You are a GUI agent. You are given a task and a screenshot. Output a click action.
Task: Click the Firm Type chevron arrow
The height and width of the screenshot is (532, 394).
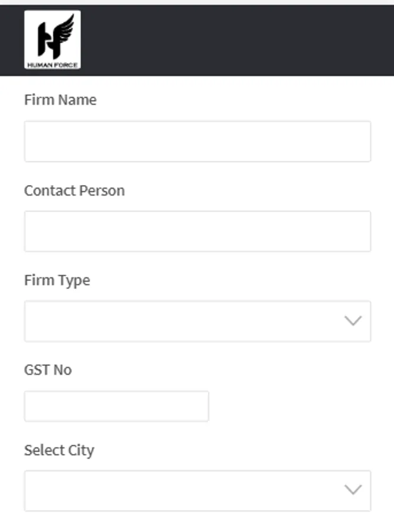(353, 321)
